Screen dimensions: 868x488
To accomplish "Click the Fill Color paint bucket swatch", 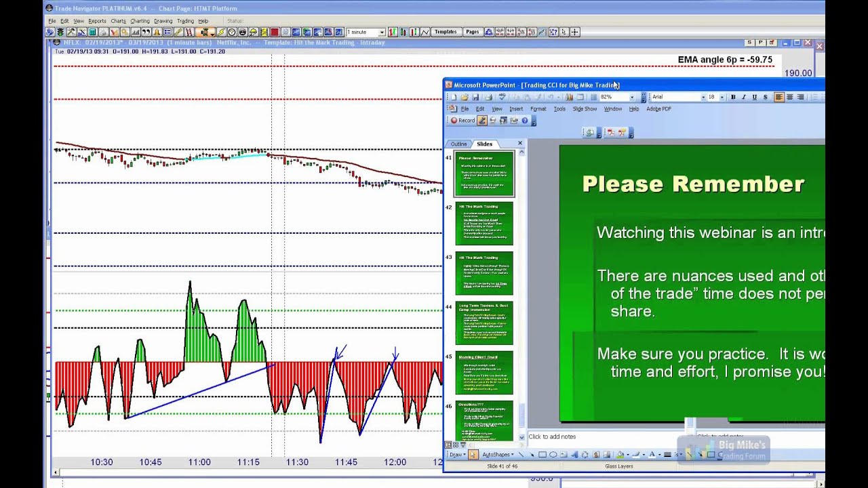I will click(620, 455).
